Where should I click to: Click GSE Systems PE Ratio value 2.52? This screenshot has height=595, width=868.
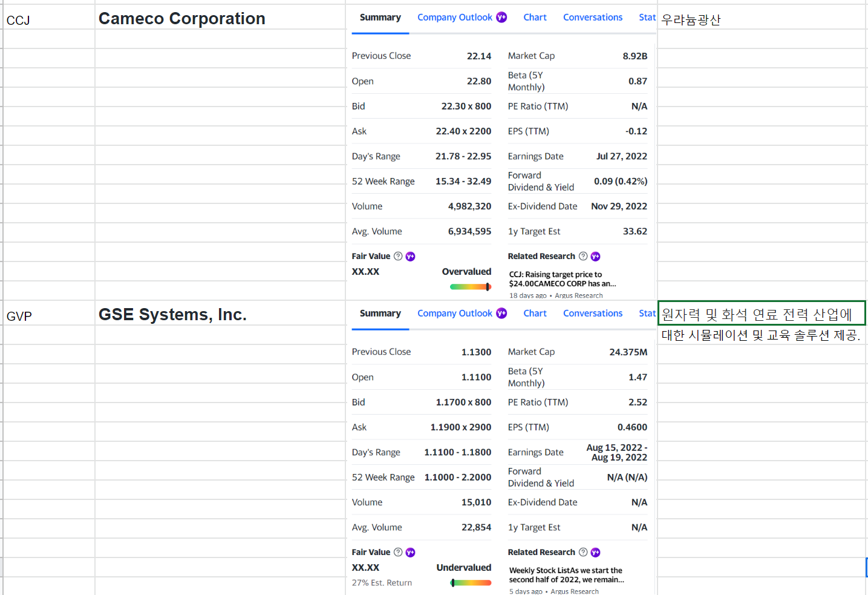click(x=638, y=402)
